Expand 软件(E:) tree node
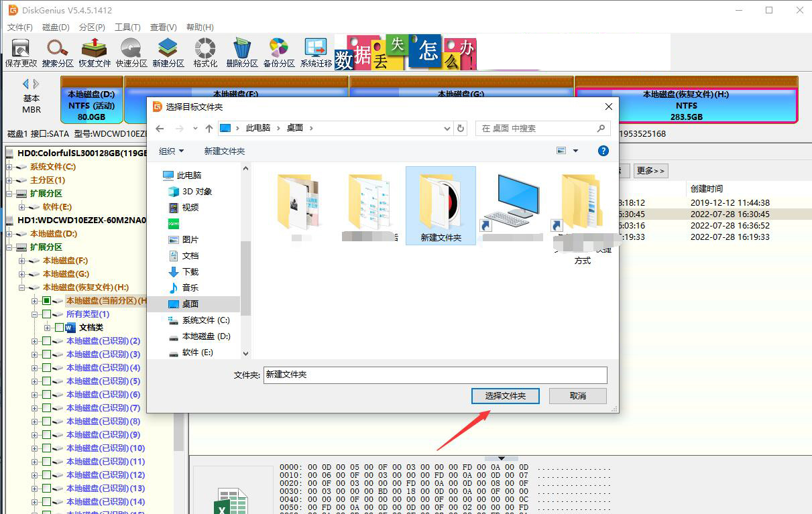Viewport: 812px width, 514px height. click(21, 207)
